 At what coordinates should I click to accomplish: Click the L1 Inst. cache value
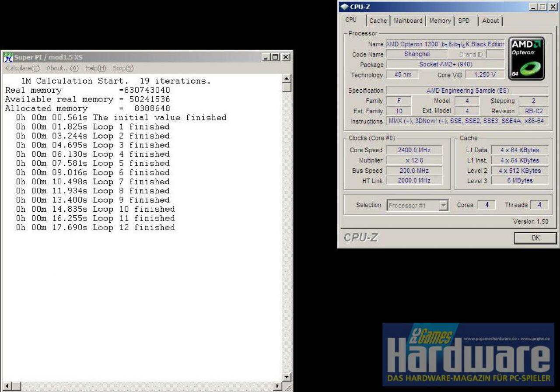tap(520, 161)
